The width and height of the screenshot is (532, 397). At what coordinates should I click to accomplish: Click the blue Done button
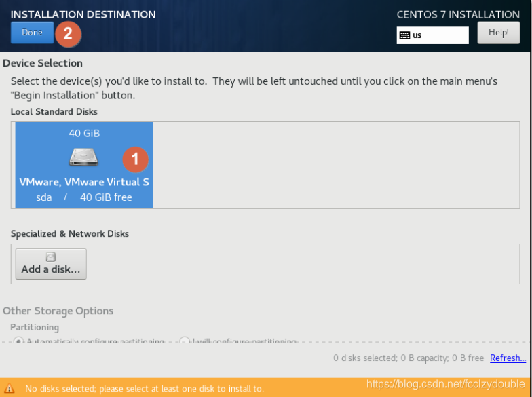33,33
